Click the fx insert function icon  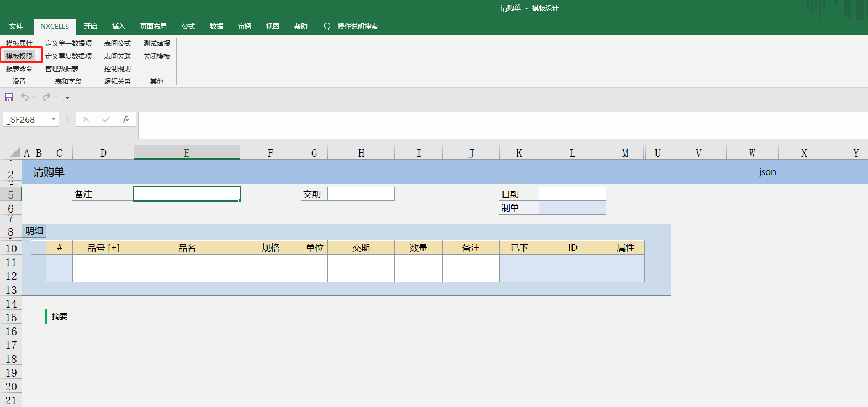[126, 119]
